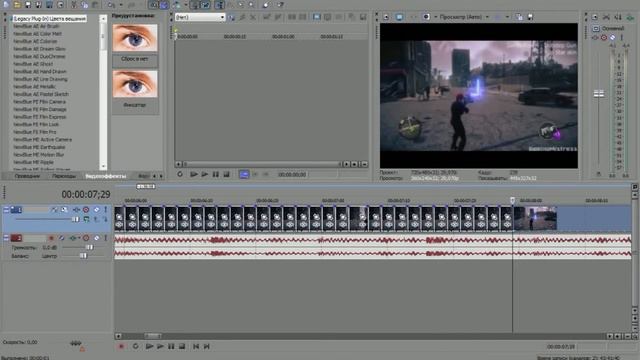Click the Render As toolbar icon
The image size is (640, 360).
pos(49,4)
